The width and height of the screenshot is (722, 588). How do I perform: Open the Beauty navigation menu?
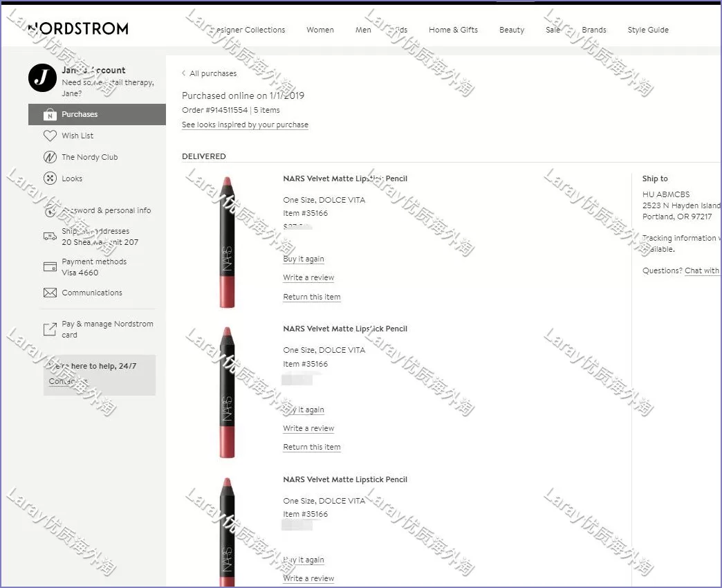[512, 30]
